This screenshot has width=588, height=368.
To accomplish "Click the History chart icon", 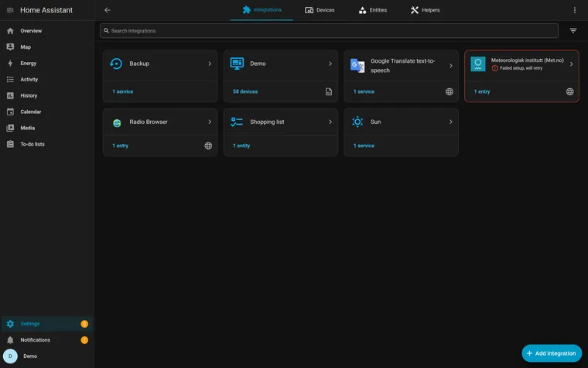I will 10,95.
